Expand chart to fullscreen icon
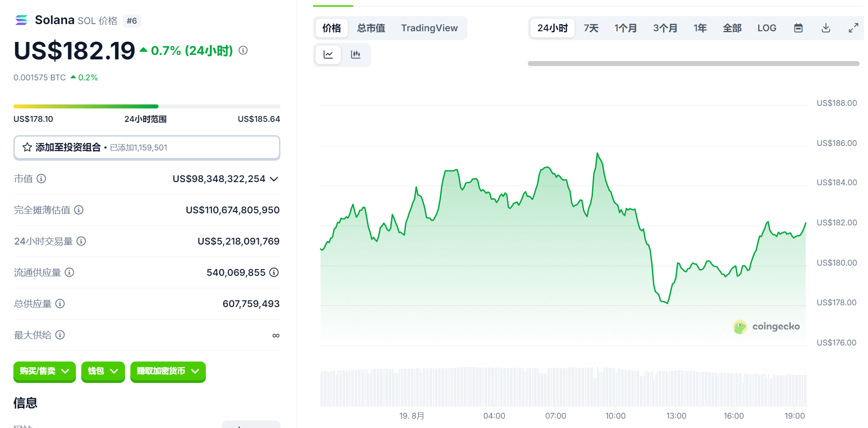The height and width of the screenshot is (428, 868). (853, 28)
